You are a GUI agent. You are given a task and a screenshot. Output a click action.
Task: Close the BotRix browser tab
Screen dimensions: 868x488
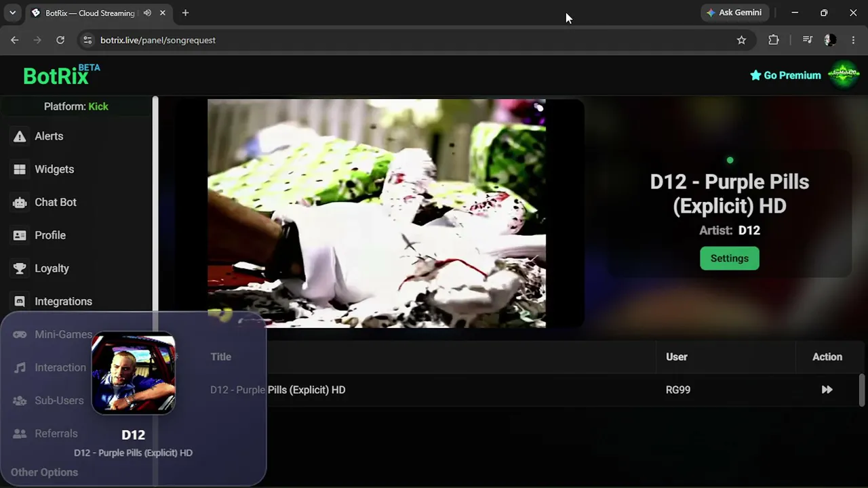[163, 13]
